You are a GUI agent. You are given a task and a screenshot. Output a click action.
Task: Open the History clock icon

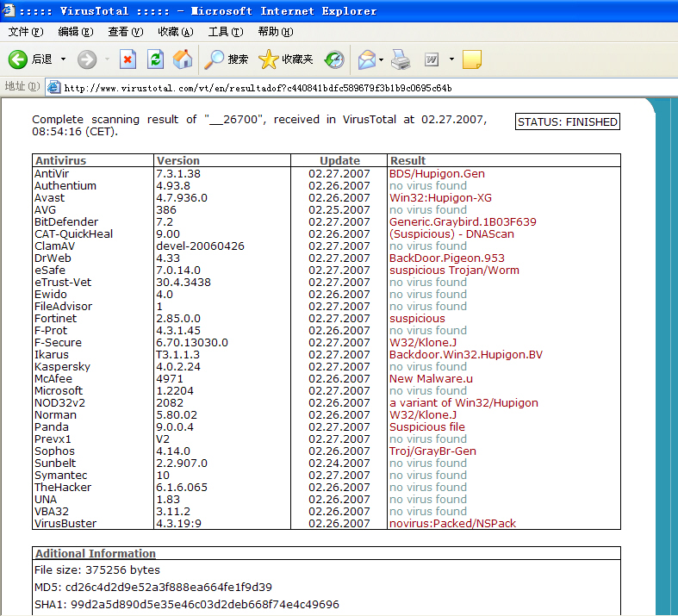[334, 59]
